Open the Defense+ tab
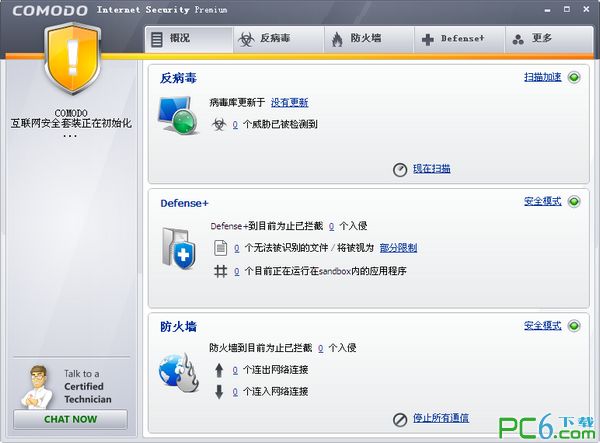 tap(460, 39)
